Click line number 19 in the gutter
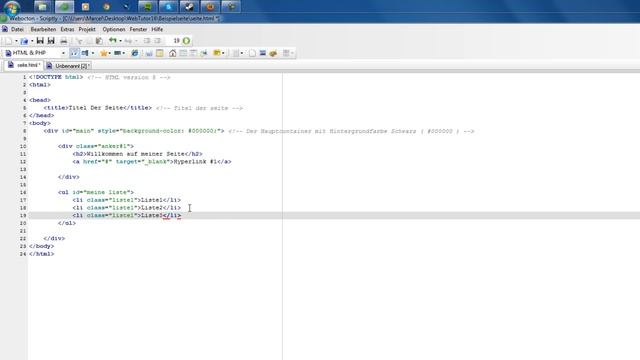 point(23,216)
